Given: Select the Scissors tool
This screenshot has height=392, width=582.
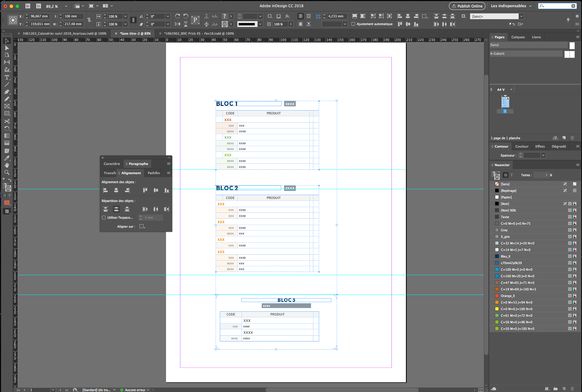Looking at the screenshot, I should (x=7, y=121).
